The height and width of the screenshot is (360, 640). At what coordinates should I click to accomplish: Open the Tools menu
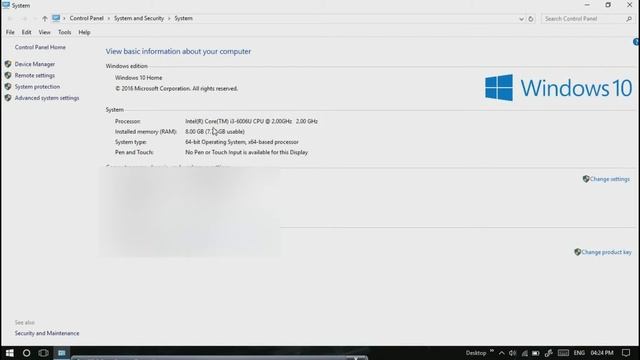click(64, 32)
